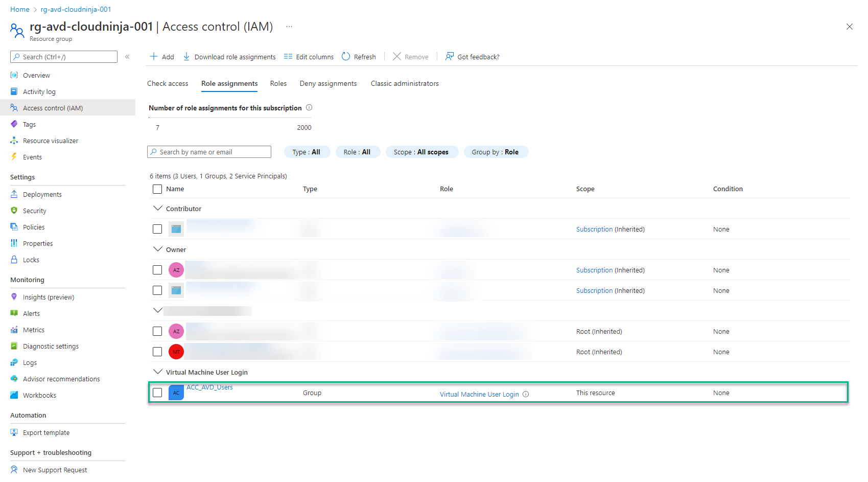This screenshot has height=482, width=868.
Task: Close the Access control blade
Action: tap(849, 27)
